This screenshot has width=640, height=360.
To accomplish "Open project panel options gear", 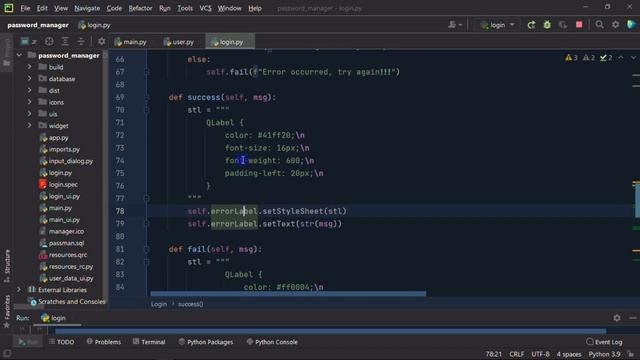I will [101, 41].
